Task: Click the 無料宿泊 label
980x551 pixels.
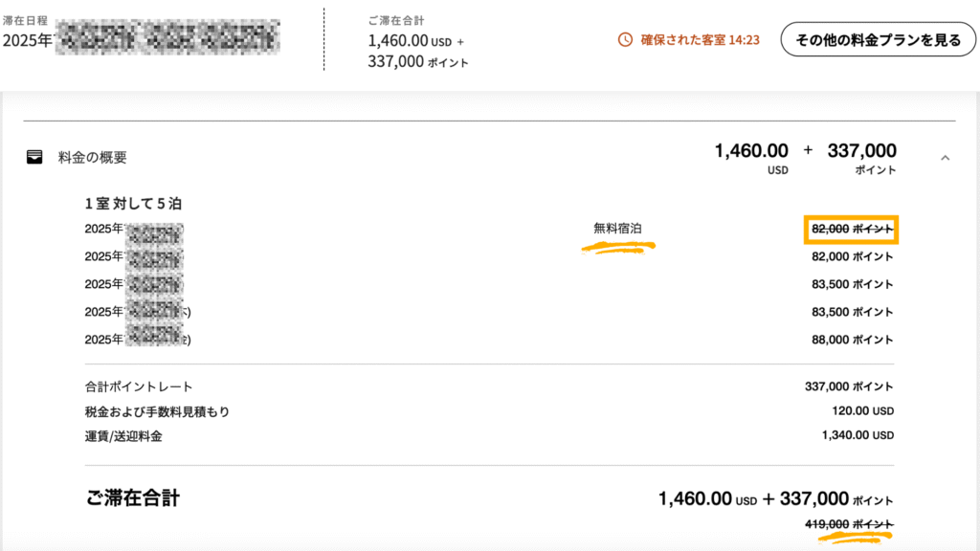Action: [617, 229]
